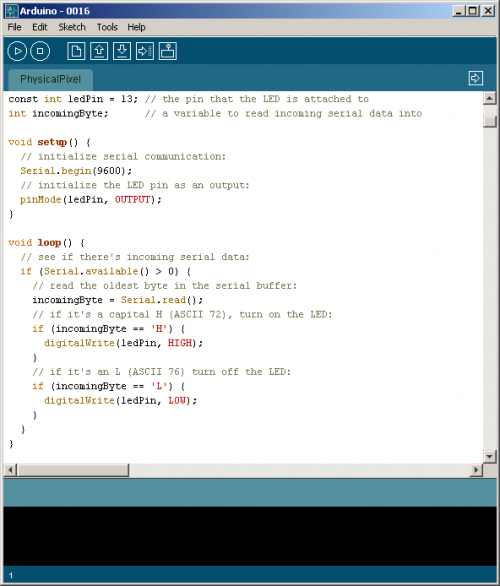Open the tab menu arrow button
This screenshot has height=586, width=500.
tap(475, 78)
